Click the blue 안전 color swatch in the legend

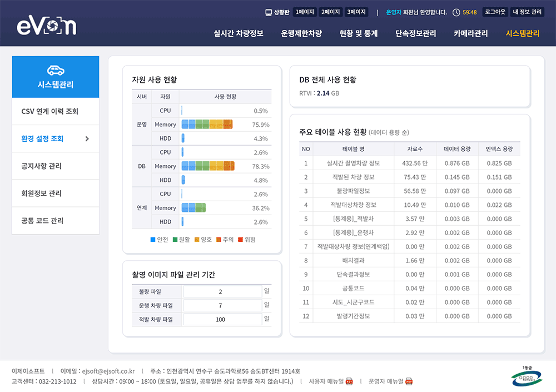tap(152, 239)
